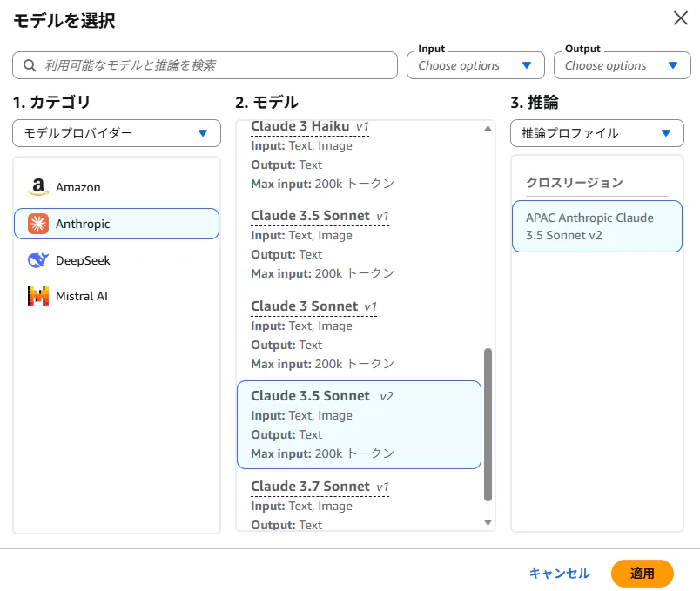Click the Amazon logo icon

(38, 187)
